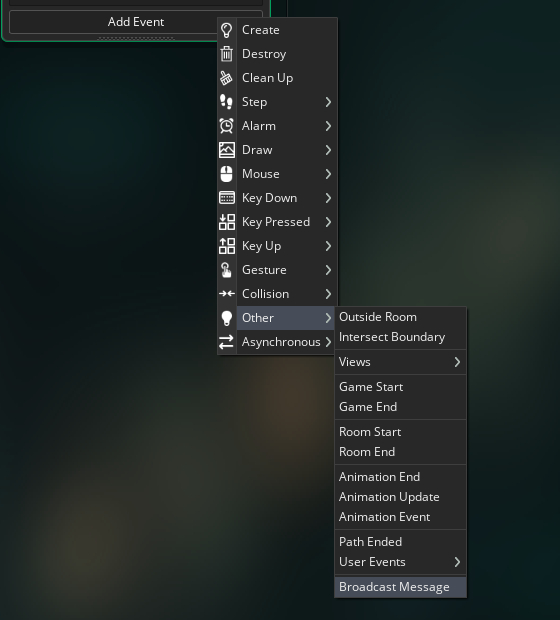Click the Gesture hand icon
Image resolution: width=560 pixels, height=620 pixels.
[227, 270]
